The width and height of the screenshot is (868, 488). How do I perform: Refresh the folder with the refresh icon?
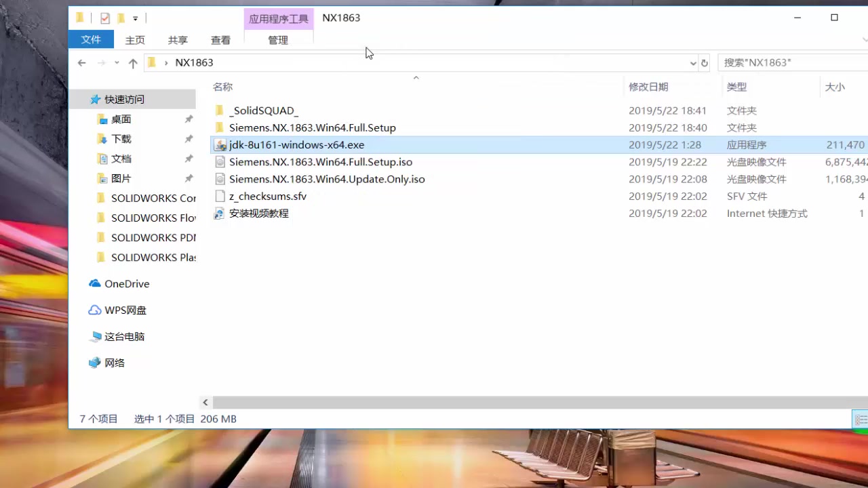point(704,62)
